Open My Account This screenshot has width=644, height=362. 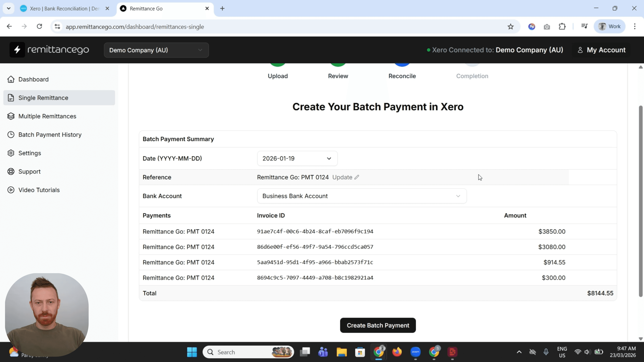pyautogui.click(x=602, y=50)
